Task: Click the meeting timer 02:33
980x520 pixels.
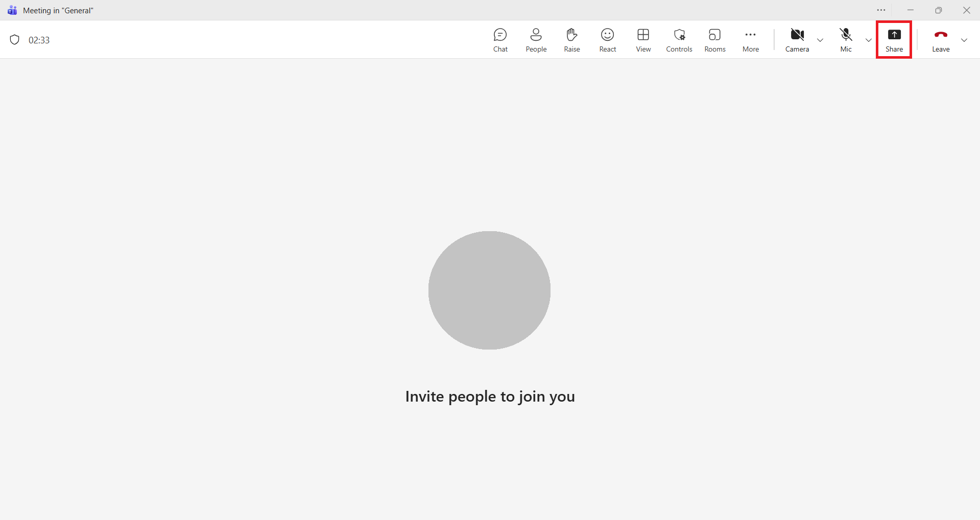Action: tap(39, 40)
